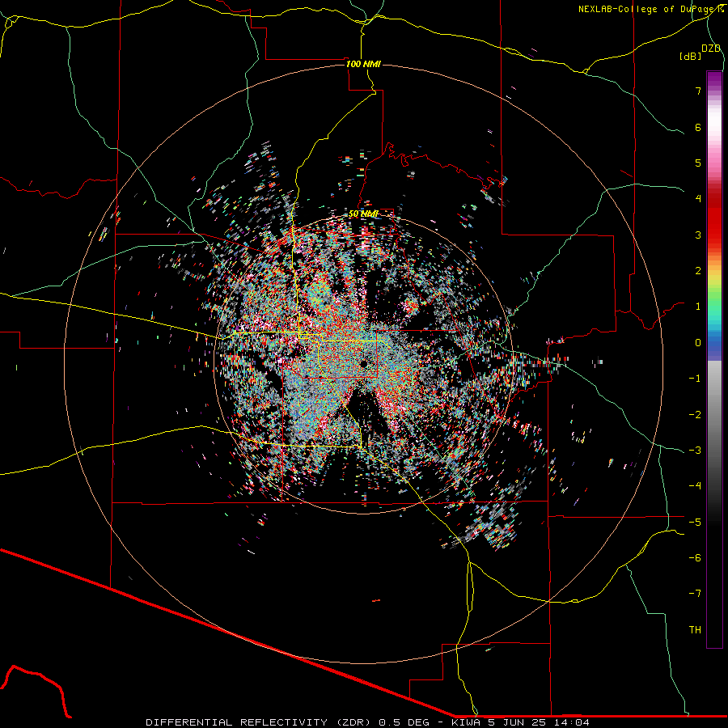Click the -2 dB tick label
Screen dimensions: 728x728
tap(695, 414)
